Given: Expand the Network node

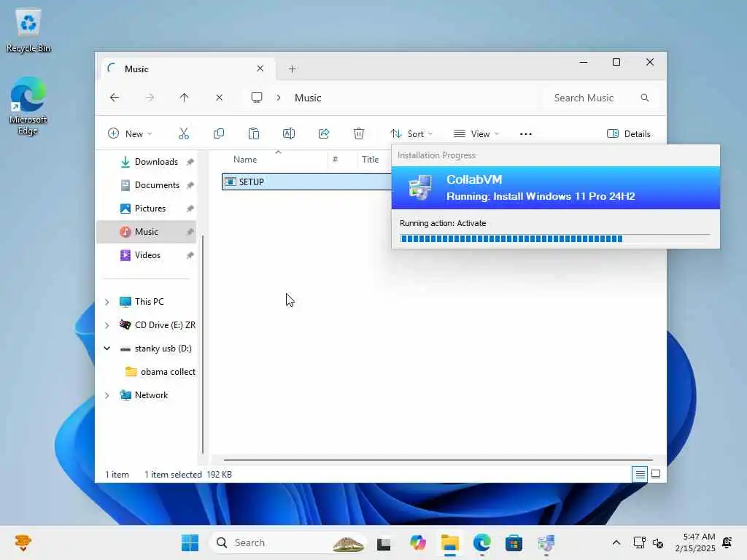Looking at the screenshot, I should pyautogui.click(x=107, y=395).
